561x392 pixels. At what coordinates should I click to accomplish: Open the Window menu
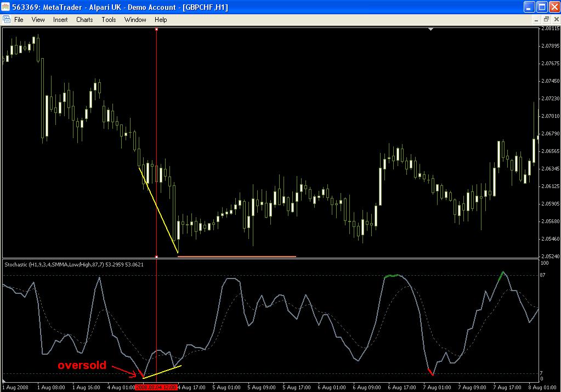point(135,19)
